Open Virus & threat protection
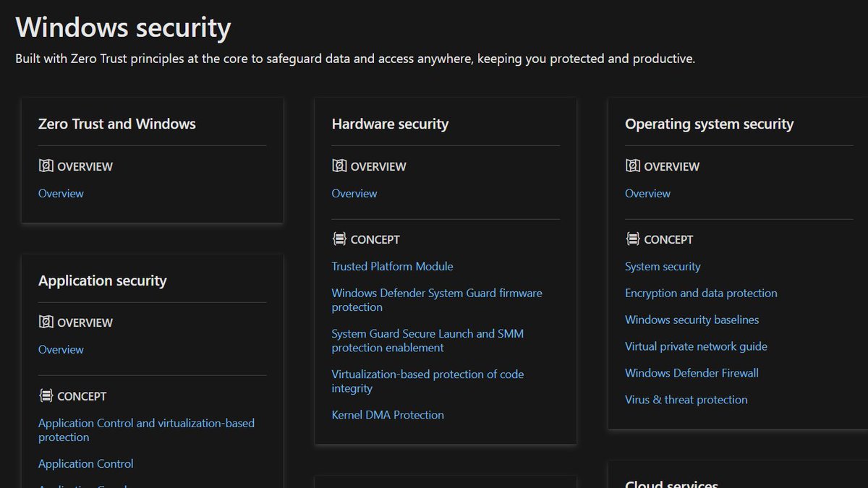868x488 pixels. (x=686, y=399)
